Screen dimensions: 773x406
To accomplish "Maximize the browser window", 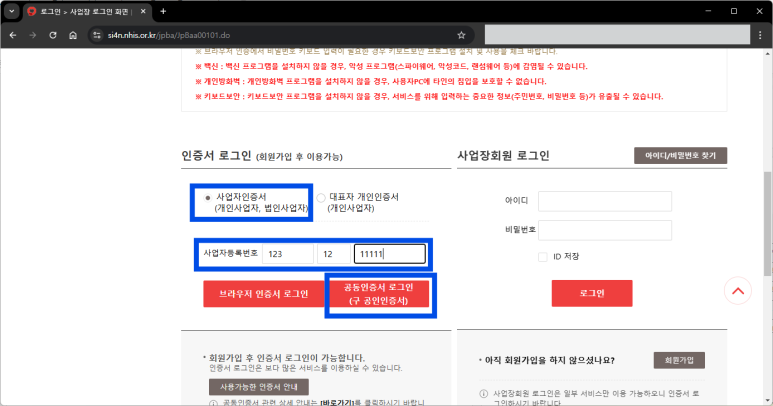I will tap(734, 11).
